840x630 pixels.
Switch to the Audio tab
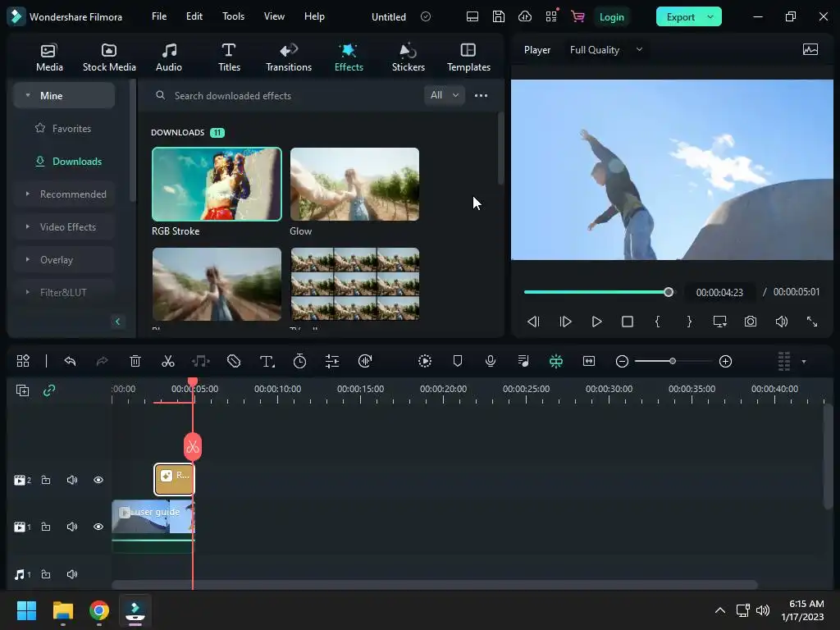tap(169, 57)
